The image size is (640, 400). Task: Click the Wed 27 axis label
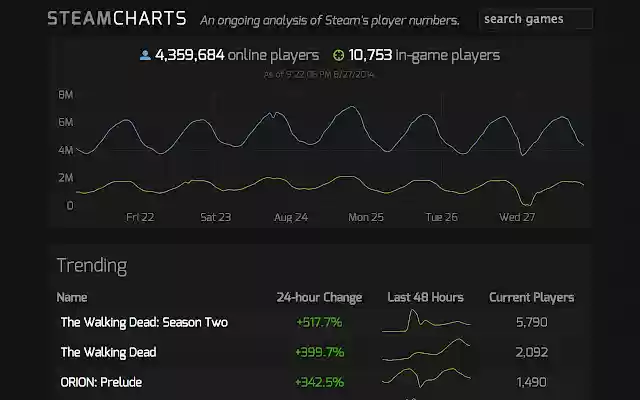[517, 217]
